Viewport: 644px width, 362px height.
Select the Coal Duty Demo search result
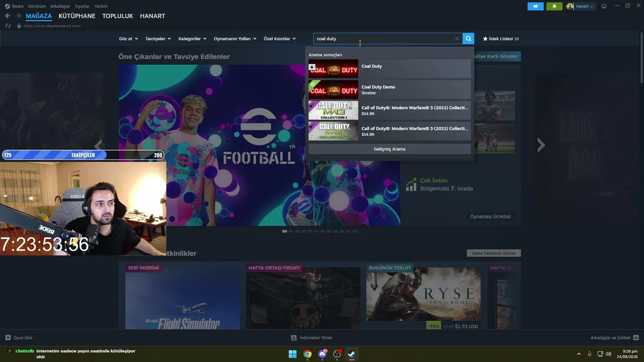point(389,89)
